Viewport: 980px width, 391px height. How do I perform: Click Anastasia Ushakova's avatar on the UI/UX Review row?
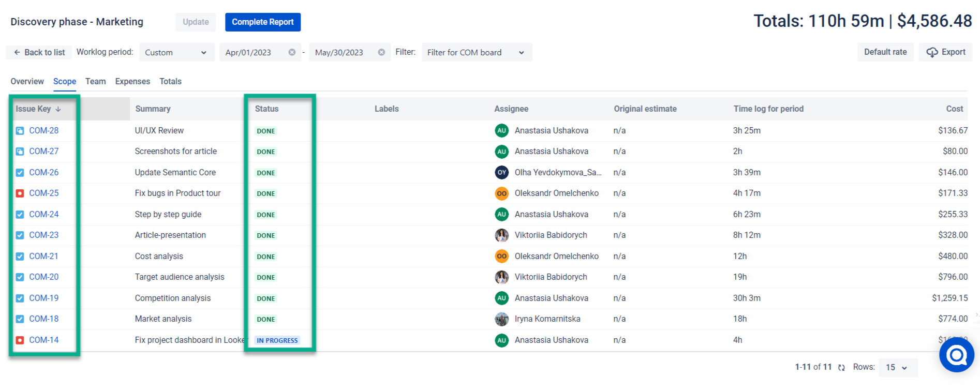point(501,131)
